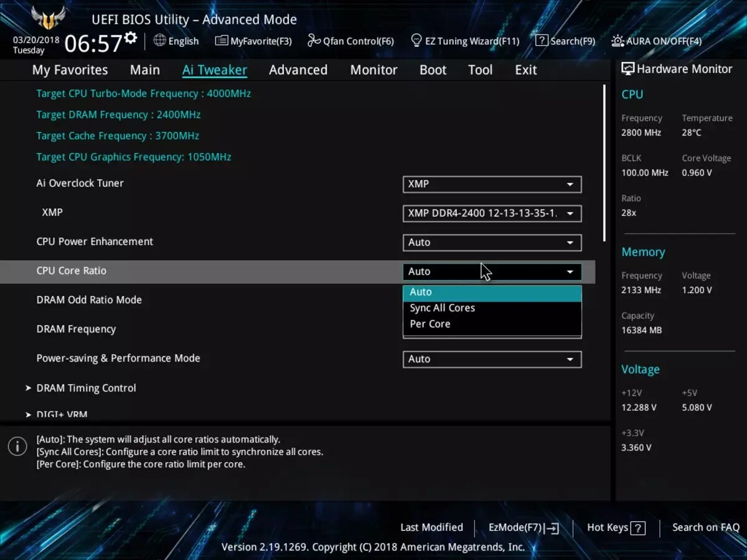Choose Sync All Cores option
The height and width of the screenshot is (560, 747).
492,308
